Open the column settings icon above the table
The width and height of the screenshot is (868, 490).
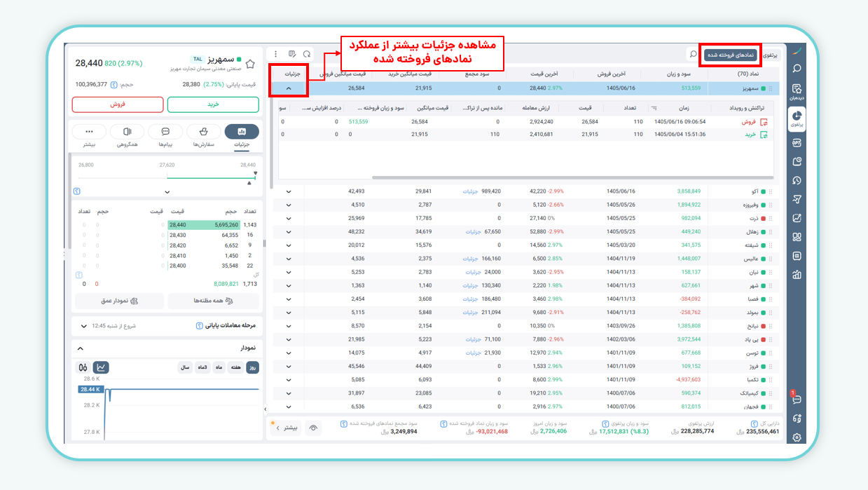point(291,54)
